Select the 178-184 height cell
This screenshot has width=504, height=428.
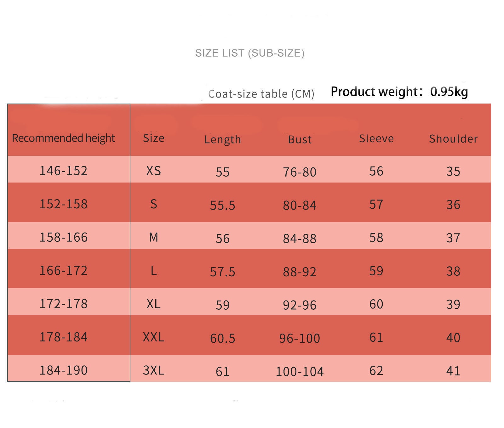(63, 337)
